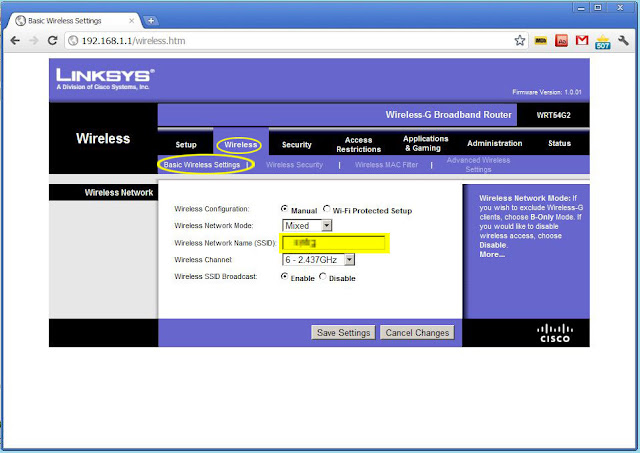Go back with the browser back arrow
Screen dimensions: 640x453
click(x=15, y=40)
